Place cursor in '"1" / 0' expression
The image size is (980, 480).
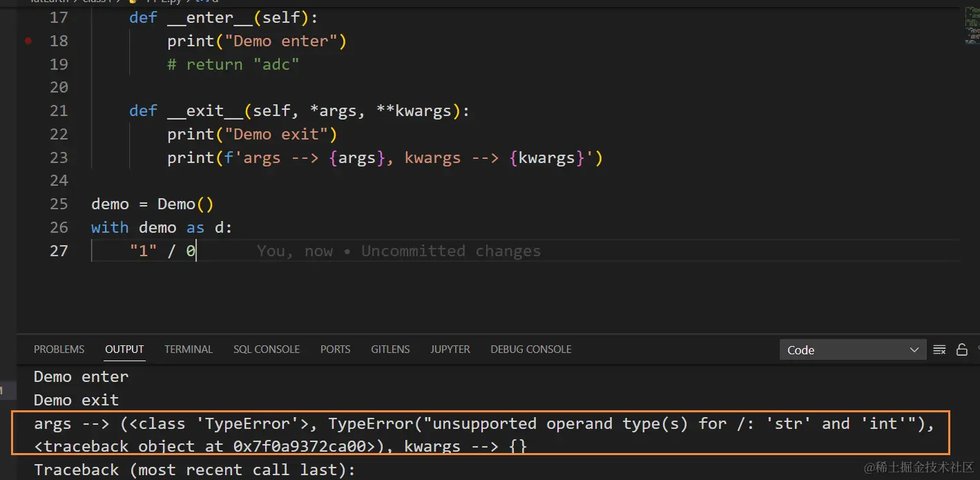[x=163, y=251]
